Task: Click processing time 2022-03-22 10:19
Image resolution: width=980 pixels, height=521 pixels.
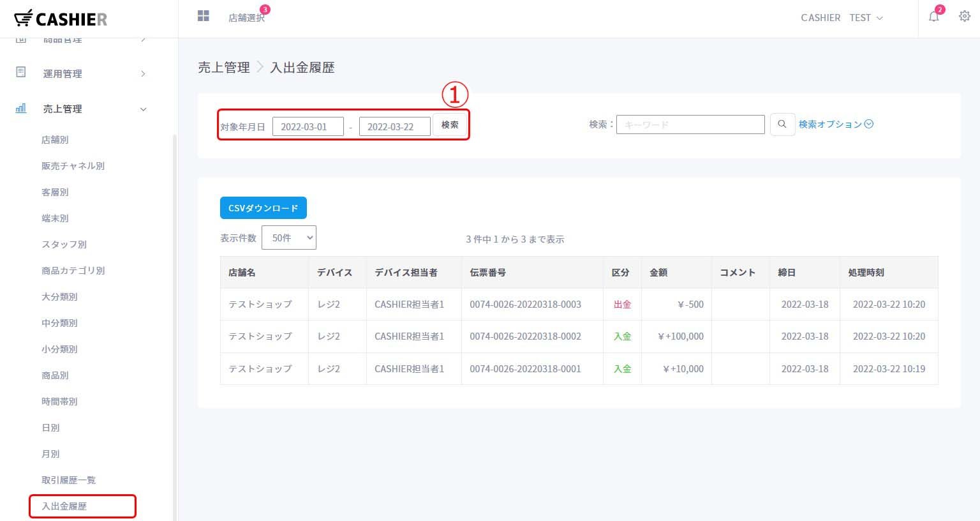Action: [889, 369]
